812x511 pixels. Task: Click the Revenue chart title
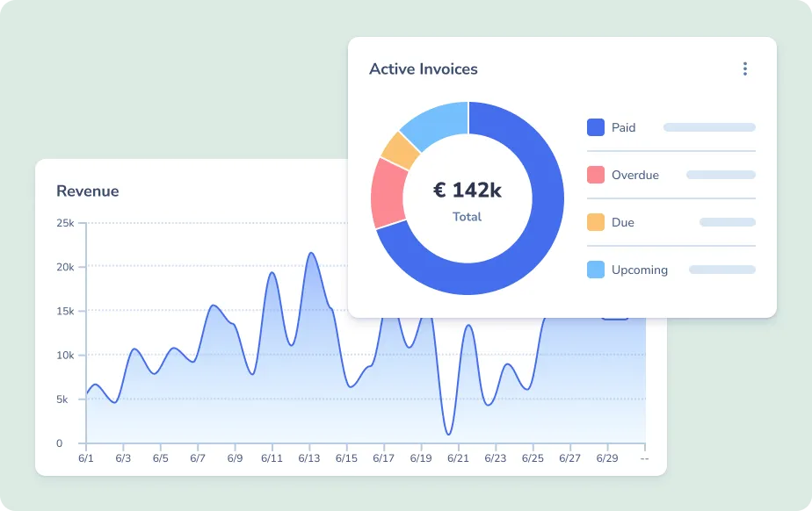[87, 191]
